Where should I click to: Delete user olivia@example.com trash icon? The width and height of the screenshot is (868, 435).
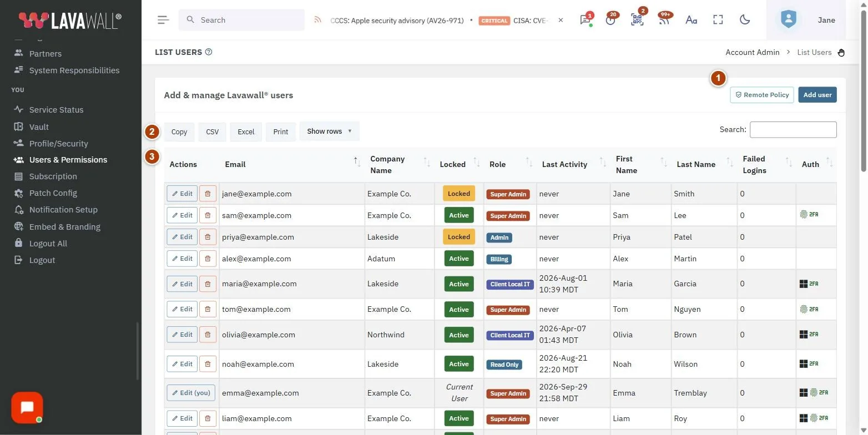point(208,335)
